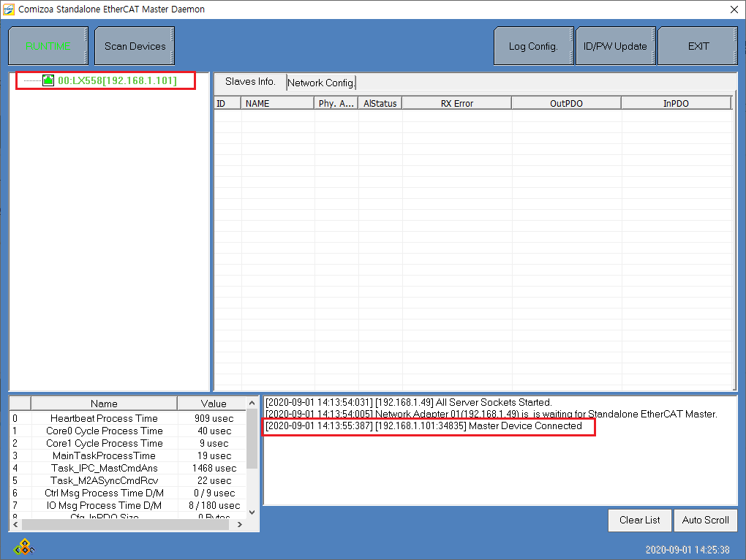
Task: Click the Scan Devices button
Action: [x=135, y=46]
